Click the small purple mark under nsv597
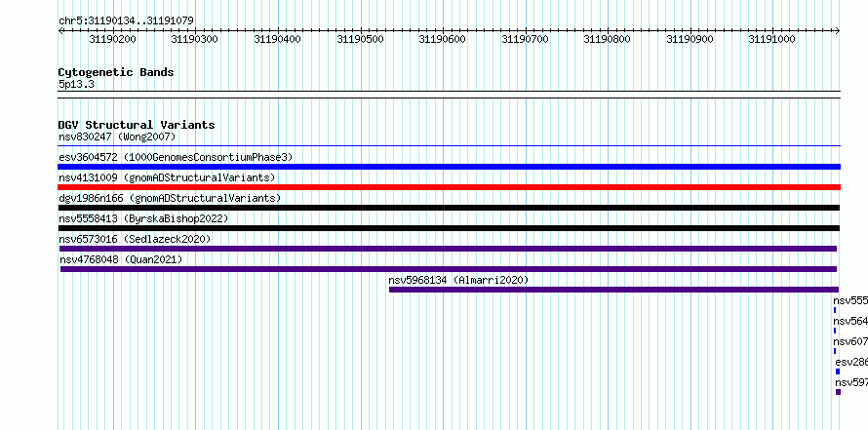Screen dimensions: 868x430 (x=838, y=392)
